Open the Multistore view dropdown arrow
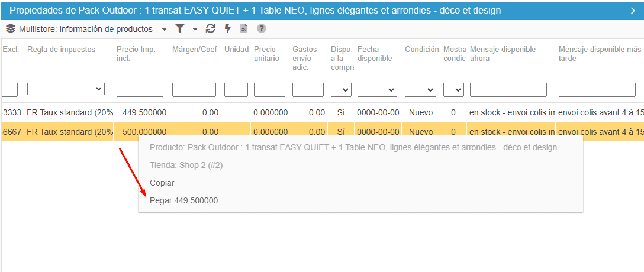The width and height of the screenshot is (644, 272). click(x=164, y=30)
